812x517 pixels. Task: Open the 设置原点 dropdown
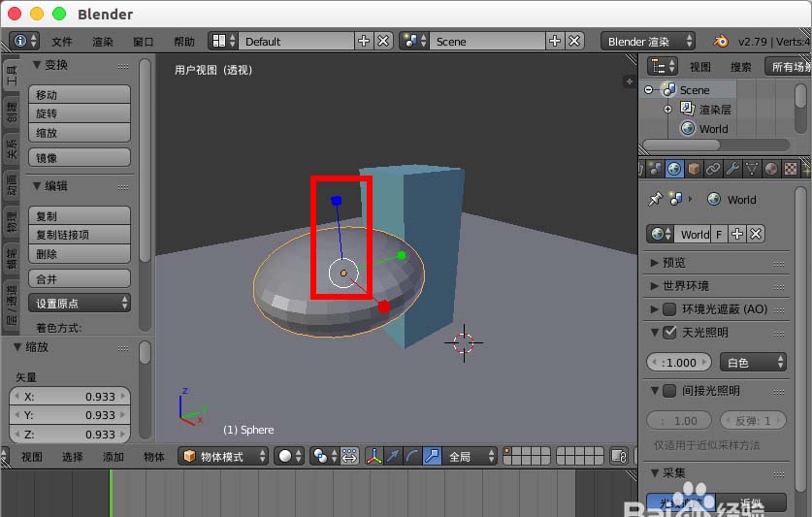click(x=80, y=303)
